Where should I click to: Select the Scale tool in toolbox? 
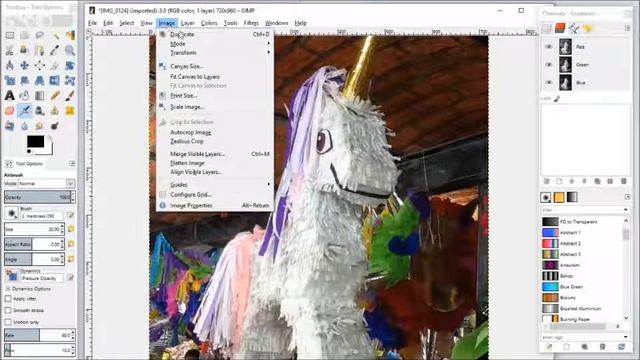[9, 80]
